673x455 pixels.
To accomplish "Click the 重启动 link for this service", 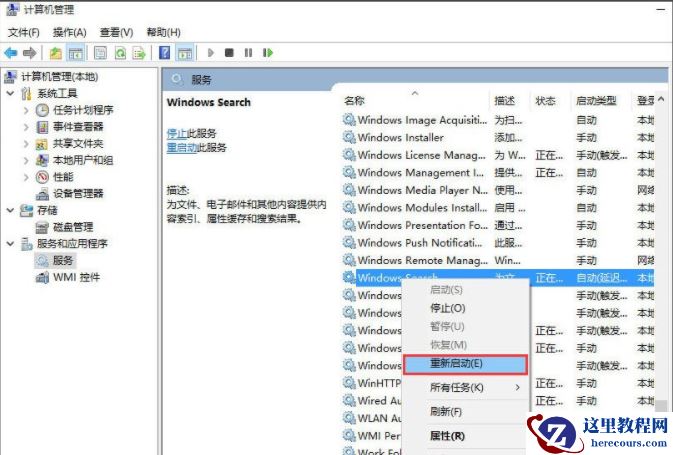I will click(182, 148).
